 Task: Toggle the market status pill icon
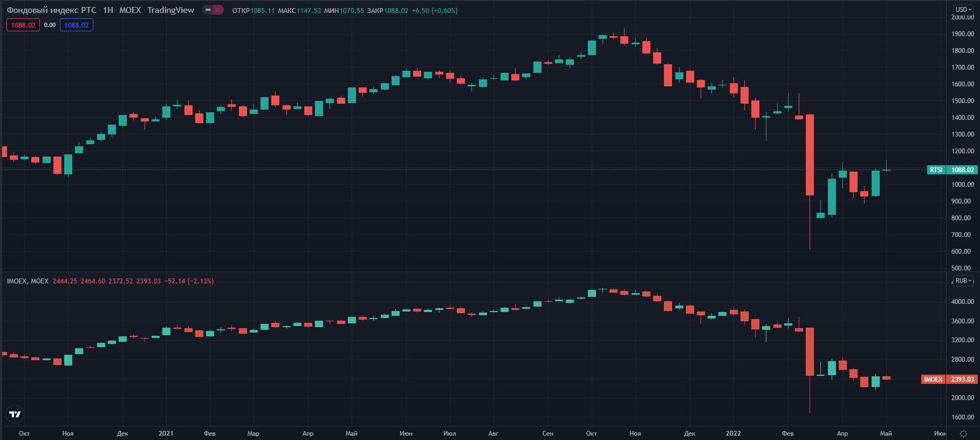tap(213, 10)
